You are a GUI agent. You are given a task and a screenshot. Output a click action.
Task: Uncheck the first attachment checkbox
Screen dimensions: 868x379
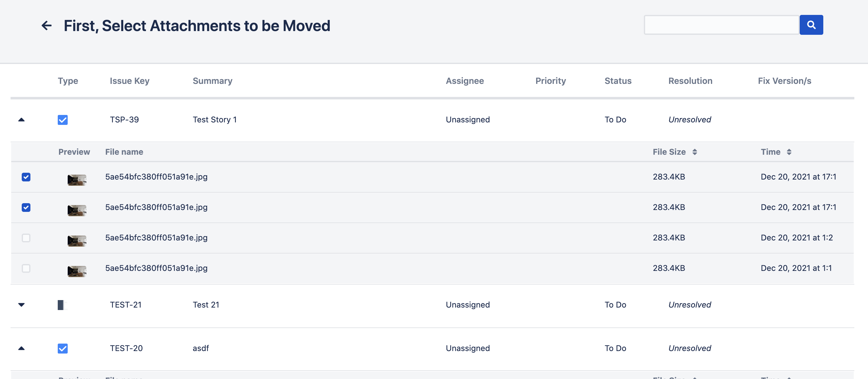26,177
